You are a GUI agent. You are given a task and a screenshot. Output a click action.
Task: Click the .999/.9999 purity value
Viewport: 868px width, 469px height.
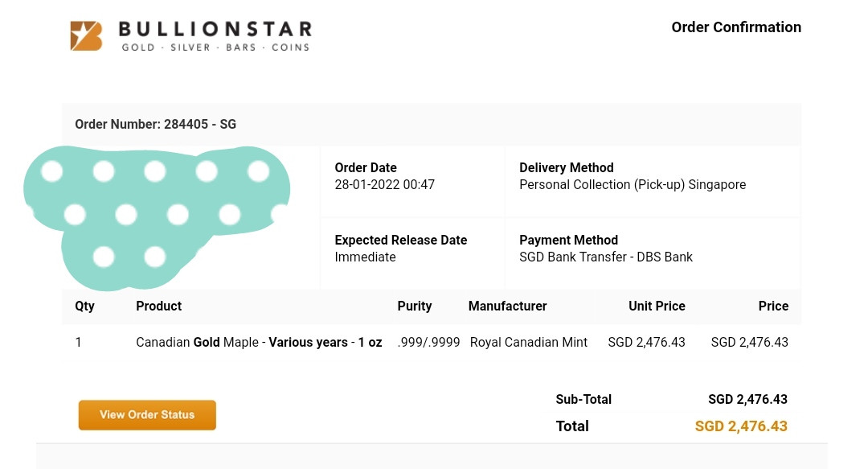[x=428, y=343]
